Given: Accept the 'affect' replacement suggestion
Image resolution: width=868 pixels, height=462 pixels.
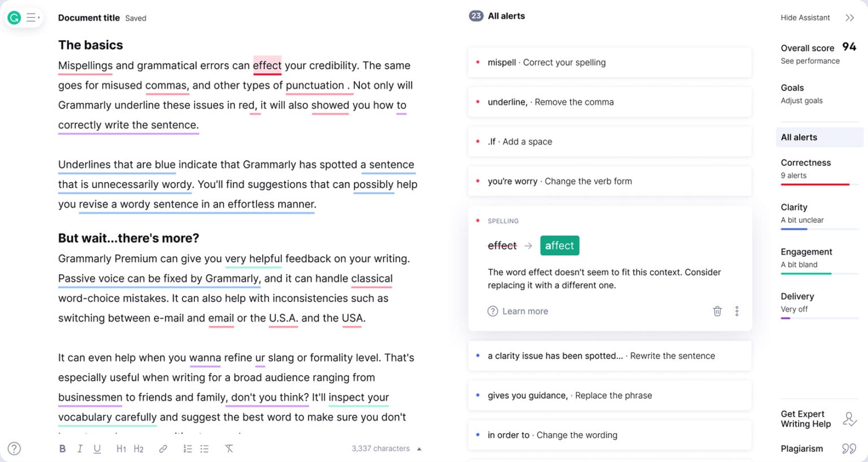Looking at the screenshot, I should pyautogui.click(x=559, y=245).
